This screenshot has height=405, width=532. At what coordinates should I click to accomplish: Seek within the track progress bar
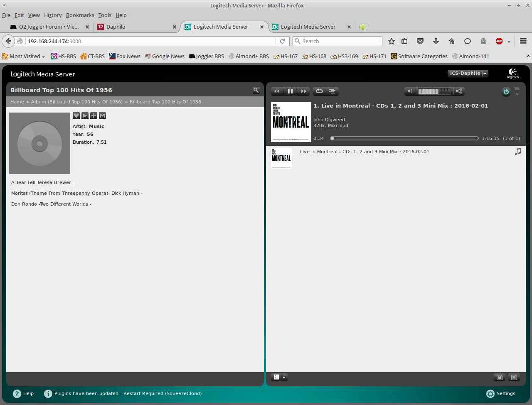[x=404, y=138]
